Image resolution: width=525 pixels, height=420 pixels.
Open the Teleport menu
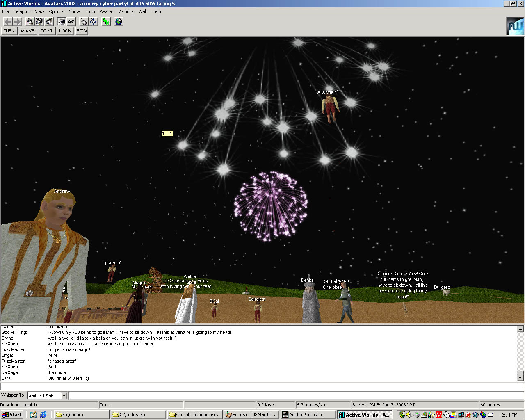click(22, 11)
